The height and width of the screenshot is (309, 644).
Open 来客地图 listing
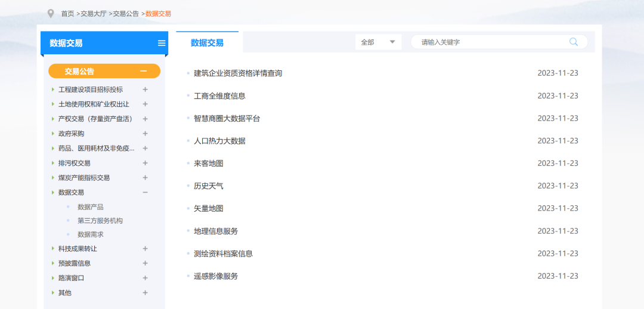tap(209, 163)
